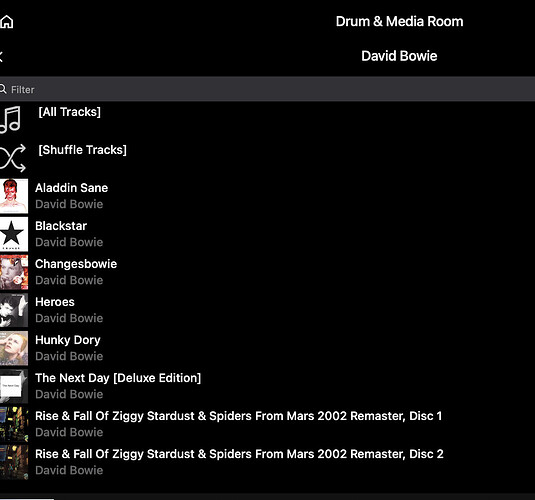The image size is (535, 500).
Task: Select the Changesbowie album title
Action: 76,264
